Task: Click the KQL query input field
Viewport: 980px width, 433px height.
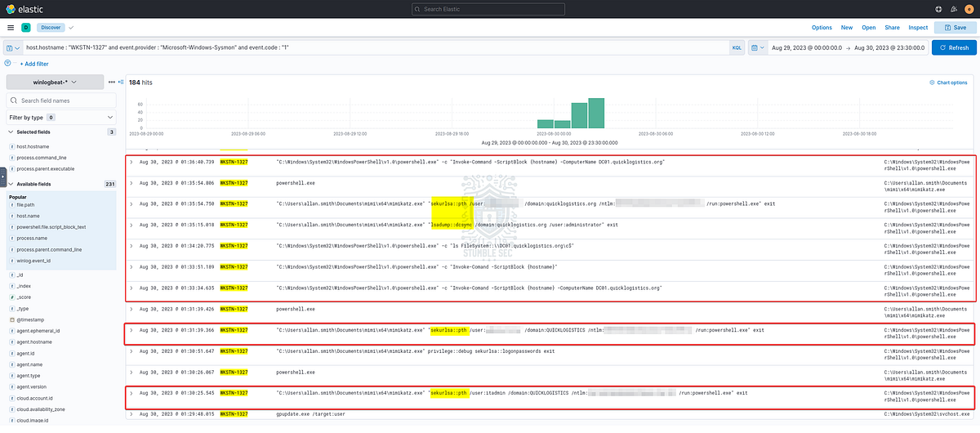Action: coord(376,48)
